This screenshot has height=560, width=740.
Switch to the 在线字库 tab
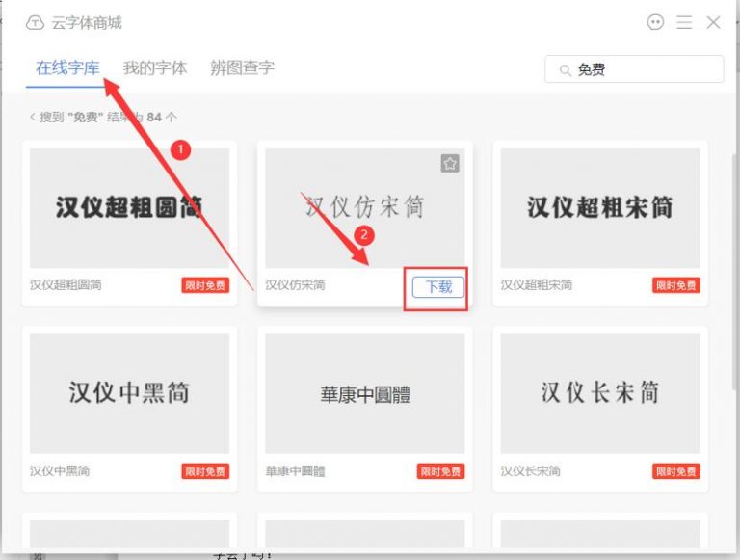coord(67,68)
